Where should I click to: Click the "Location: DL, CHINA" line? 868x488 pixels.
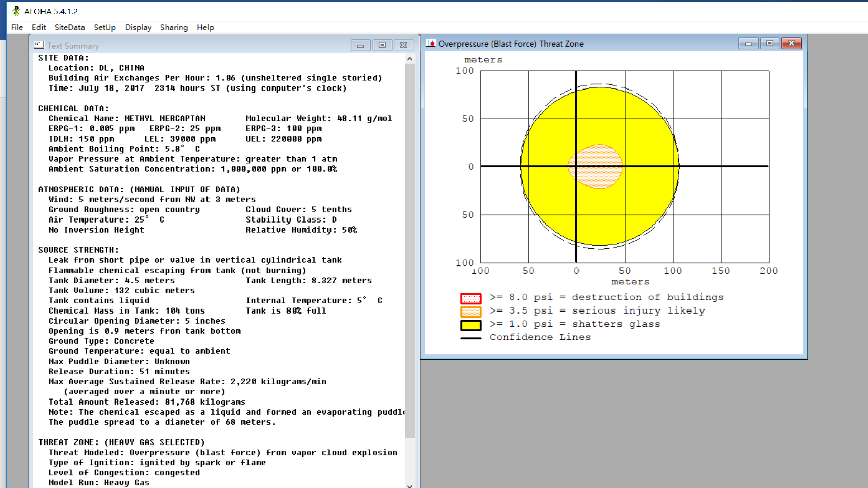click(x=96, y=68)
